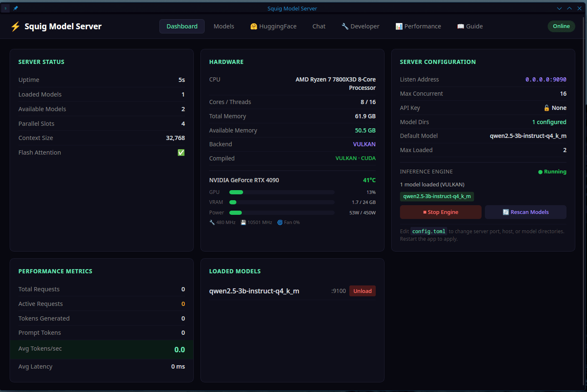The image size is (587, 392).
Task: Open the Models tab
Action: pyautogui.click(x=224, y=26)
